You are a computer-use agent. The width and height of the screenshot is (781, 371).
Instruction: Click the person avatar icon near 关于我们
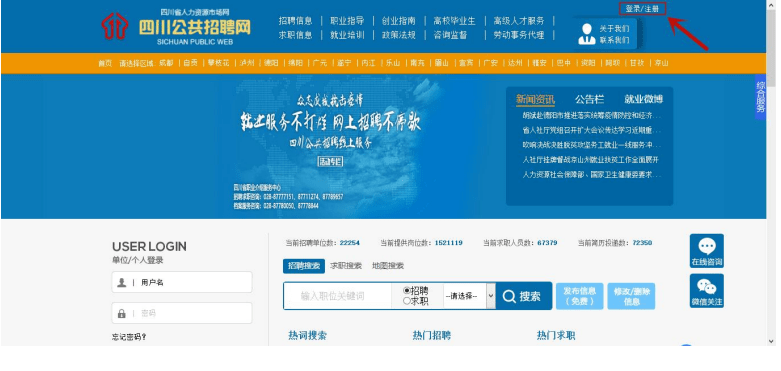click(587, 34)
